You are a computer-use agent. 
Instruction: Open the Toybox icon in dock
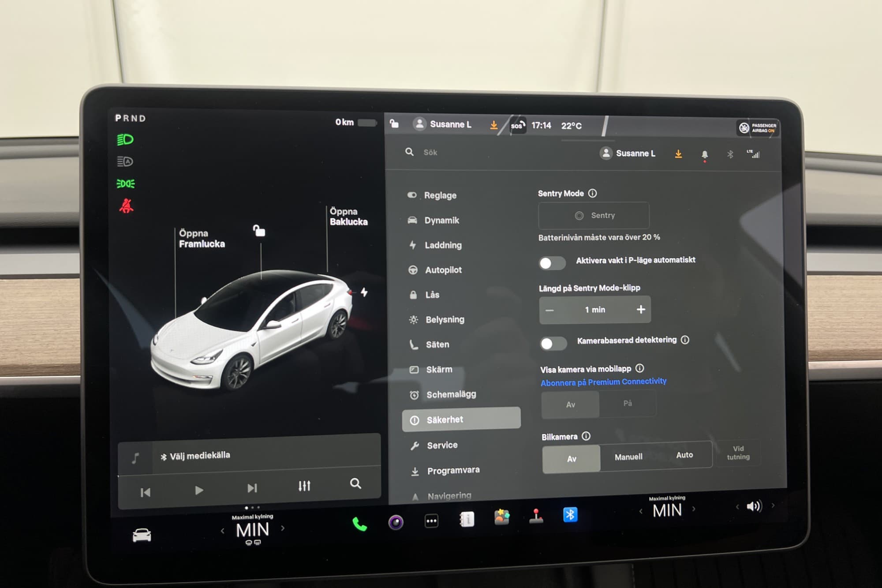pos(502,517)
